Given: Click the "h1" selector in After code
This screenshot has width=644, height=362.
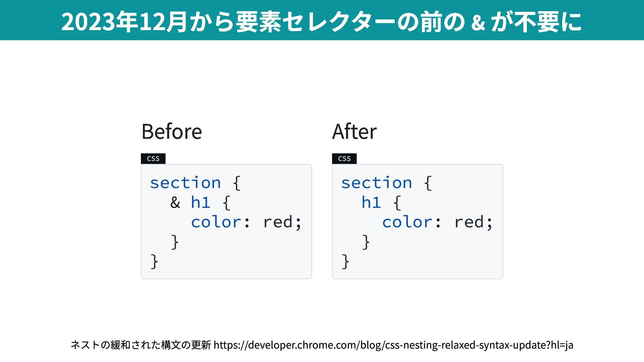Looking at the screenshot, I should (x=371, y=203).
